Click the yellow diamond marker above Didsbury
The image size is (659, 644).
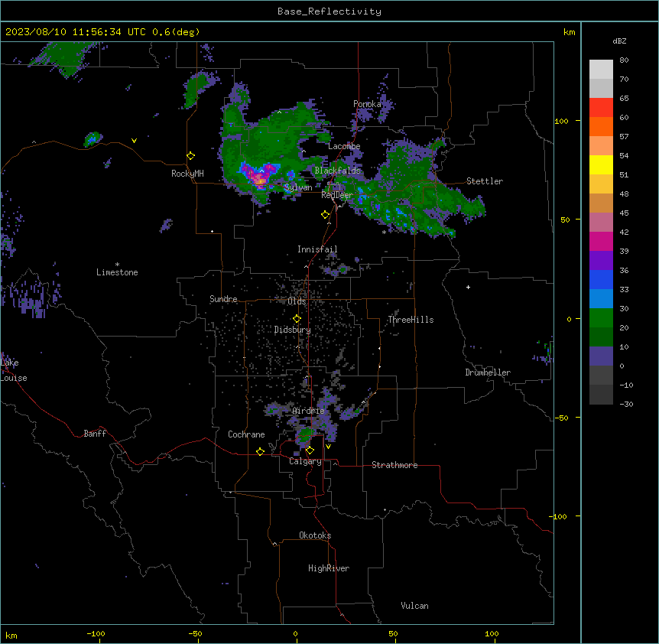coord(297,319)
